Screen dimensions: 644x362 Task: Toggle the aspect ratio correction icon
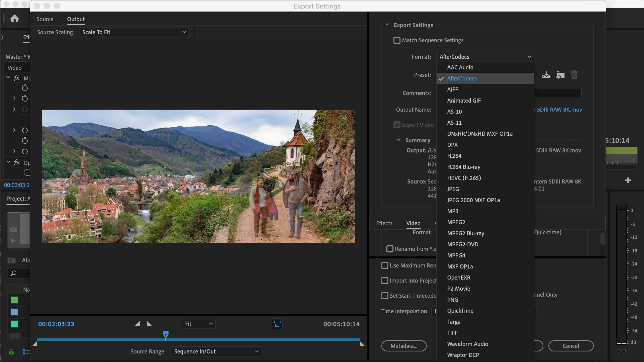point(277,324)
